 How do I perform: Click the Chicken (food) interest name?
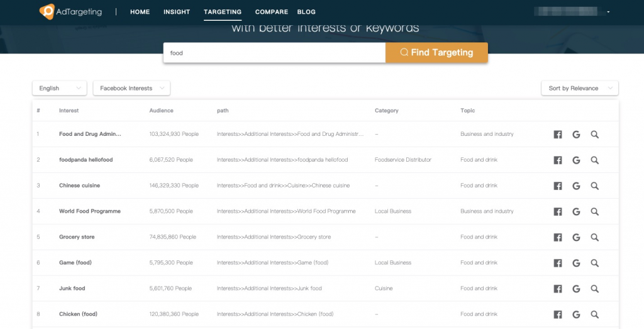click(x=78, y=314)
